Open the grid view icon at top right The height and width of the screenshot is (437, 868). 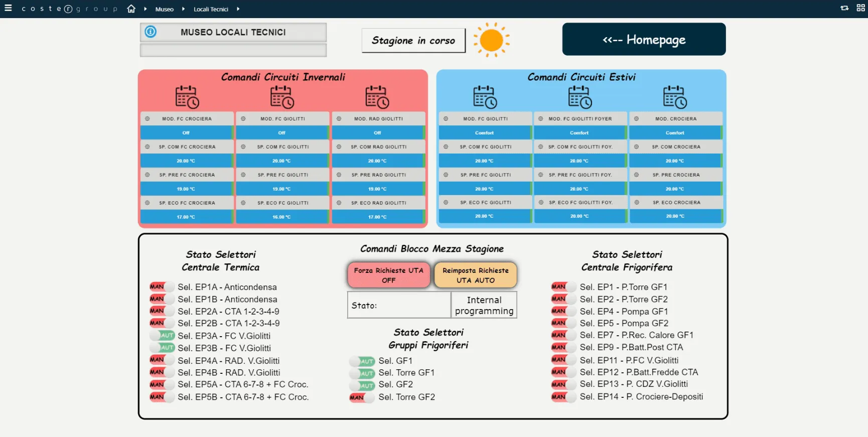pyautogui.click(x=860, y=8)
